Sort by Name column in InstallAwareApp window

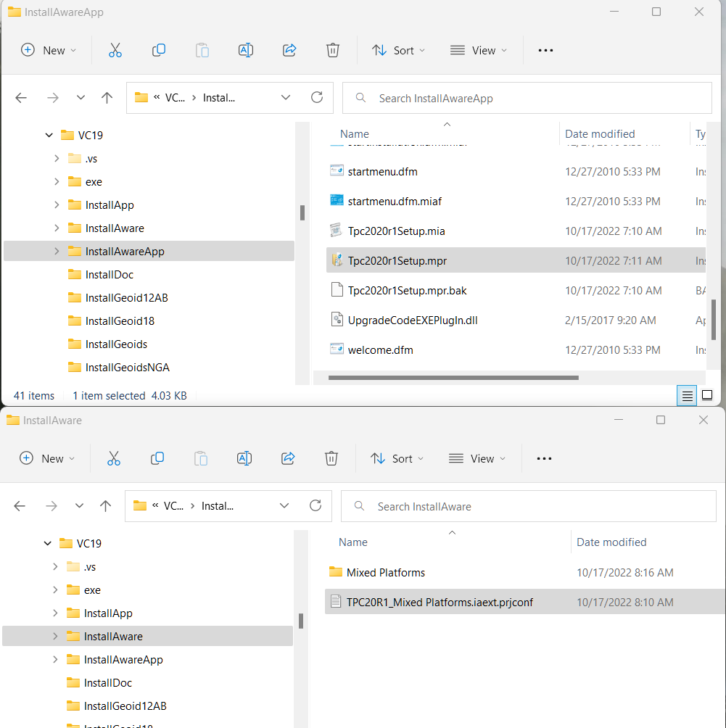point(355,133)
